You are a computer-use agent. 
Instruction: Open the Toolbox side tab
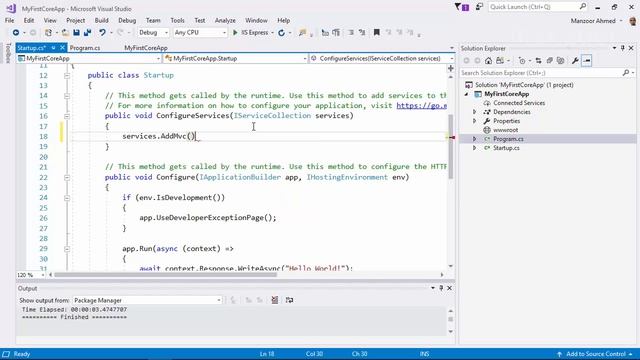click(x=9, y=53)
